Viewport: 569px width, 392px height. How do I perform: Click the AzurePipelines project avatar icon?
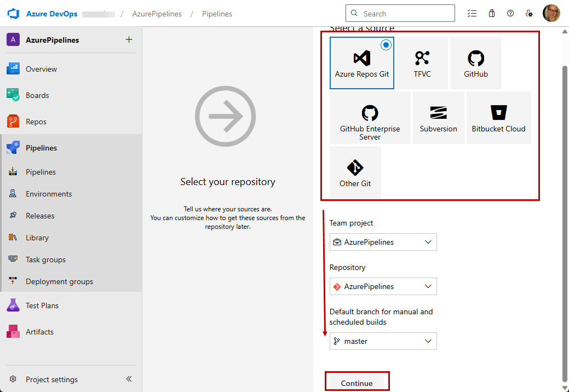[13, 40]
